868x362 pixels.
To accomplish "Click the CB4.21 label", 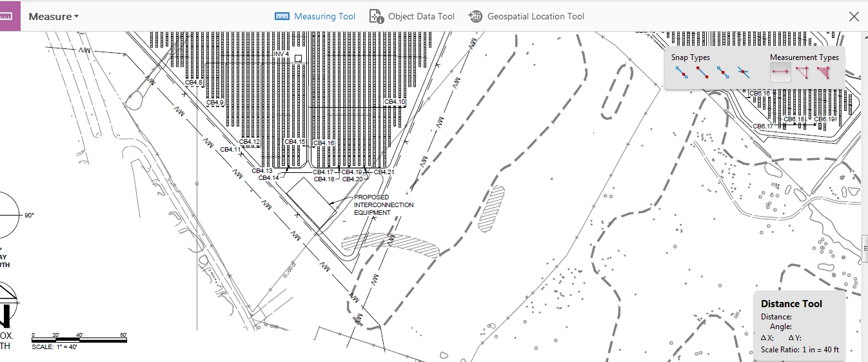I will 384,172.
